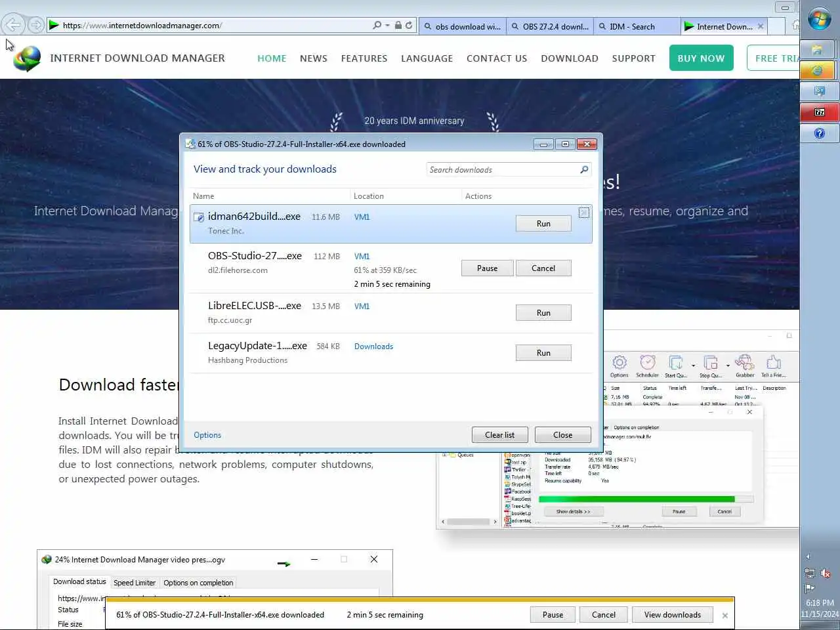Switch to the 'IDM - Search' tab
Viewport: 840px width, 630px height.
tap(637, 26)
